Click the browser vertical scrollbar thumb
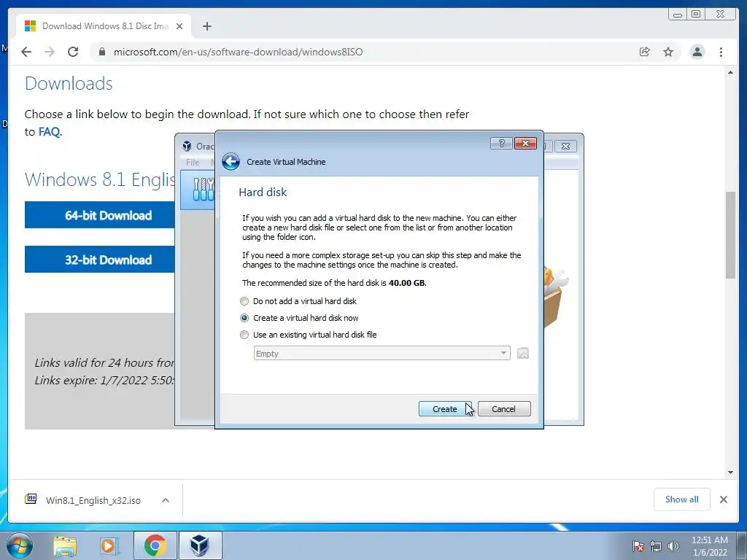 [x=730, y=235]
